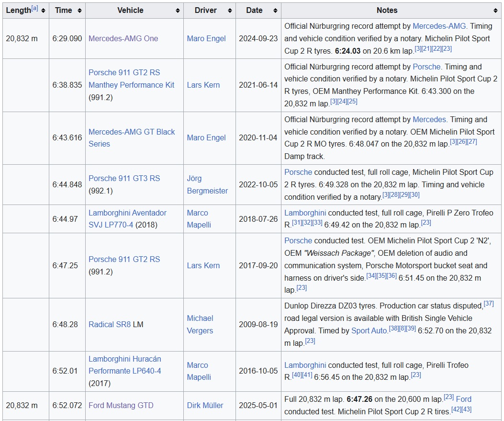Viewport: 504px width, 421px height.
Task: Follow Mercedes link in 2020-11-04 notes
Action: (429, 119)
